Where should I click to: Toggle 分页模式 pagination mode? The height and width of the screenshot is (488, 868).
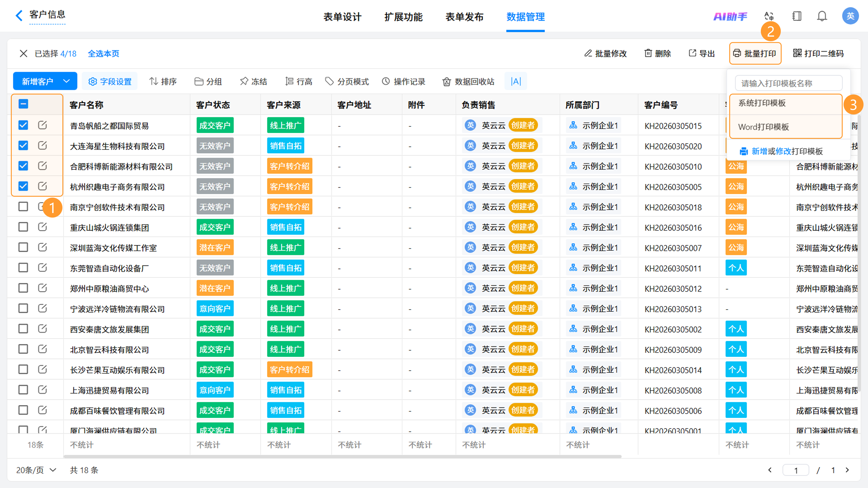tap(347, 82)
